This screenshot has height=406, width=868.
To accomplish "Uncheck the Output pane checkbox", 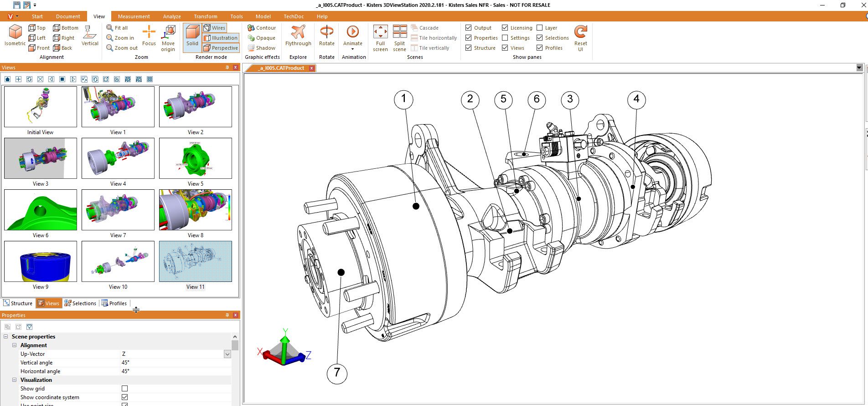I will coord(469,28).
